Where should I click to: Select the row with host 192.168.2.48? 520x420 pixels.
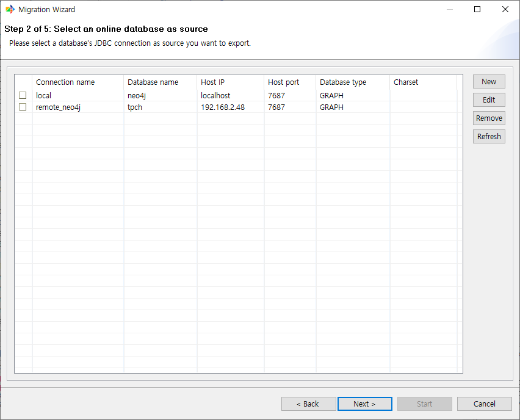coord(222,107)
